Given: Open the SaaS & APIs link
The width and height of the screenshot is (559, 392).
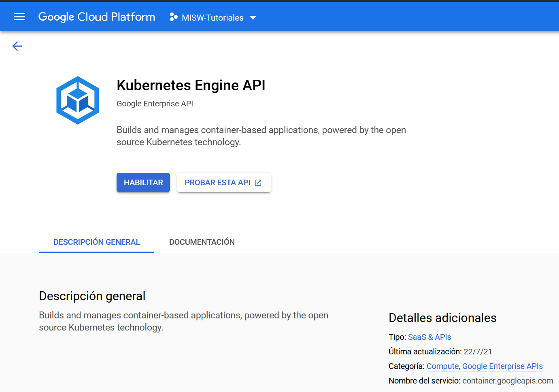Looking at the screenshot, I should pyautogui.click(x=429, y=337).
